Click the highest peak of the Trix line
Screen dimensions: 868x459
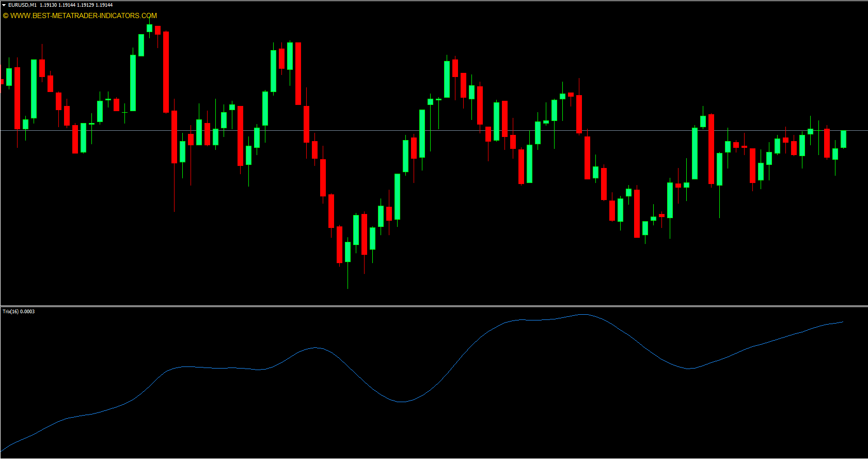(583, 314)
